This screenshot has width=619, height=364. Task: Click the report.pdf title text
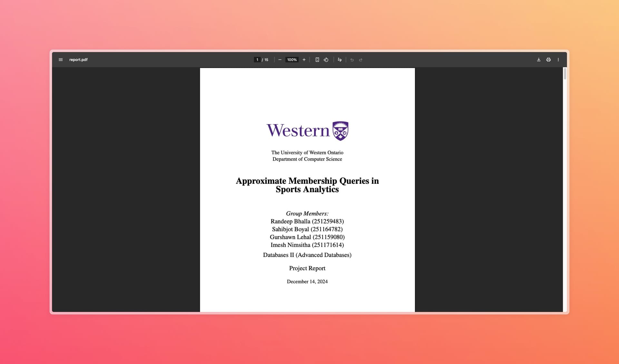coord(78,60)
